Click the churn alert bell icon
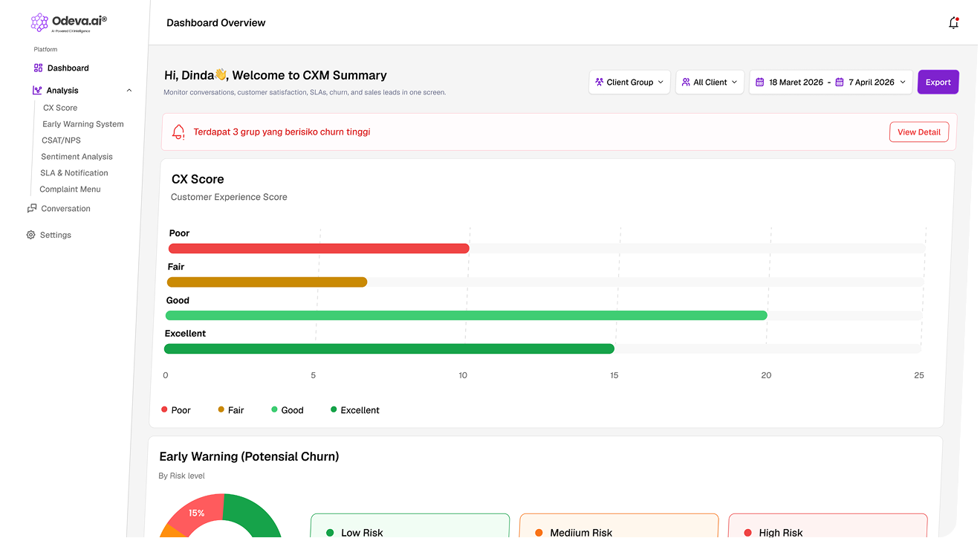 178,132
